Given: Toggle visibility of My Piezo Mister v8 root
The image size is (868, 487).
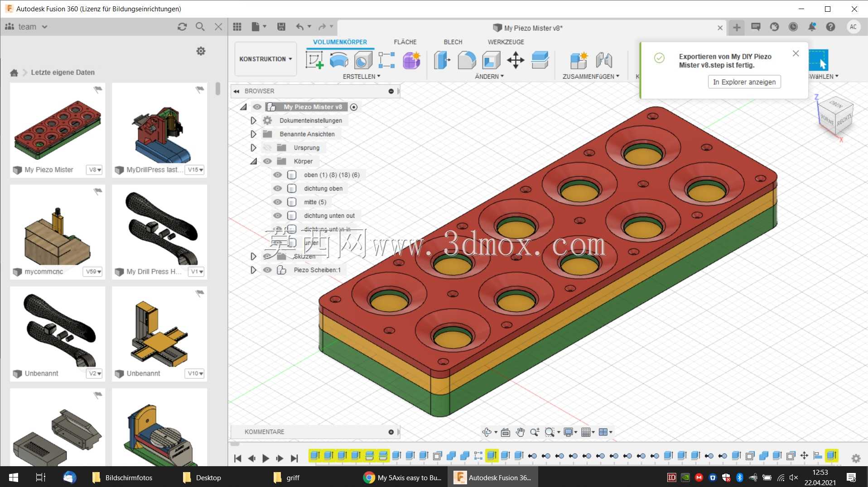Looking at the screenshot, I should point(257,107).
